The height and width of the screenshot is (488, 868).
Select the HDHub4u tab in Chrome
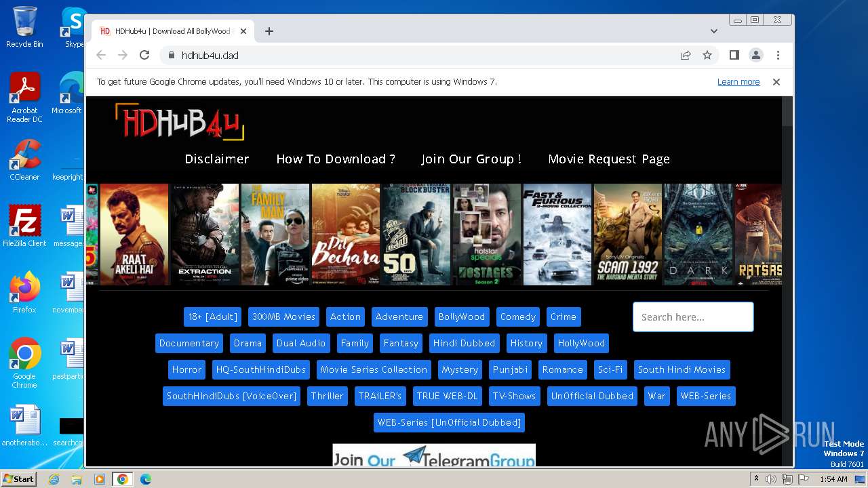174,31
